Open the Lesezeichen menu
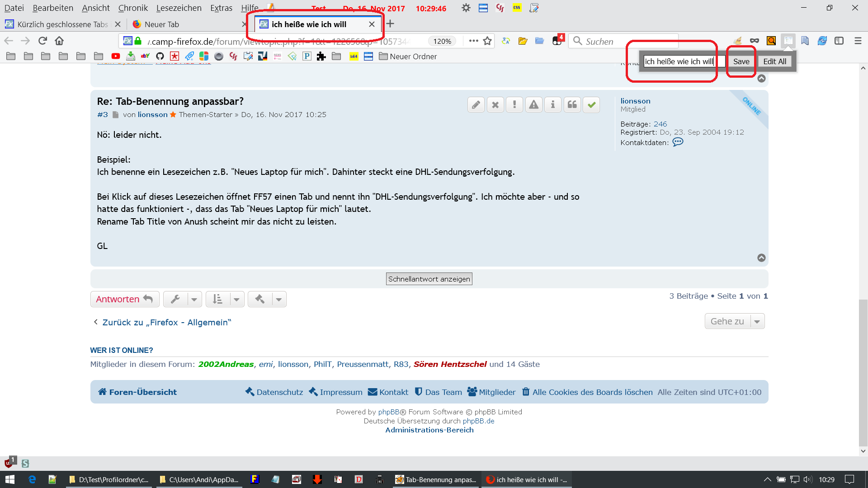The width and height of the screenshot is (868, 488). coord(179,8)
